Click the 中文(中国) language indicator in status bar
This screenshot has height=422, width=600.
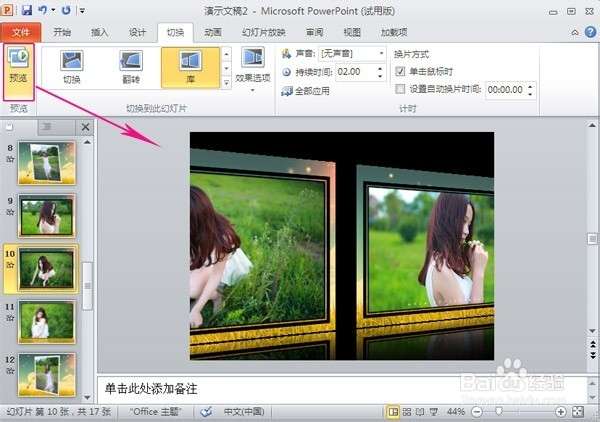pos(243,411)
